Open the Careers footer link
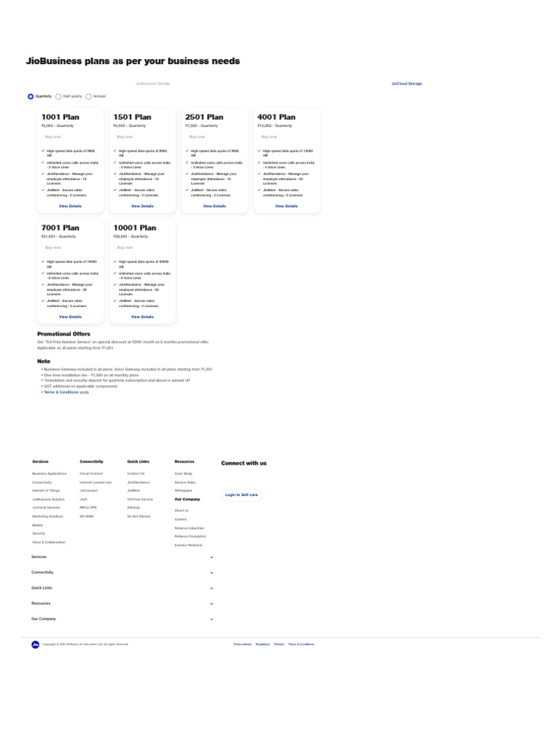 [x=181, y=519]
